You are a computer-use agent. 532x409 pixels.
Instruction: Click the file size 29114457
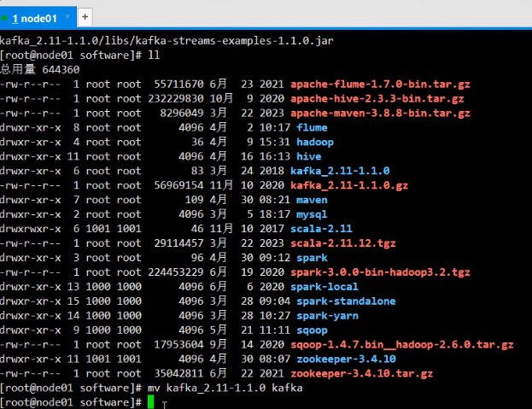(178, 243)
